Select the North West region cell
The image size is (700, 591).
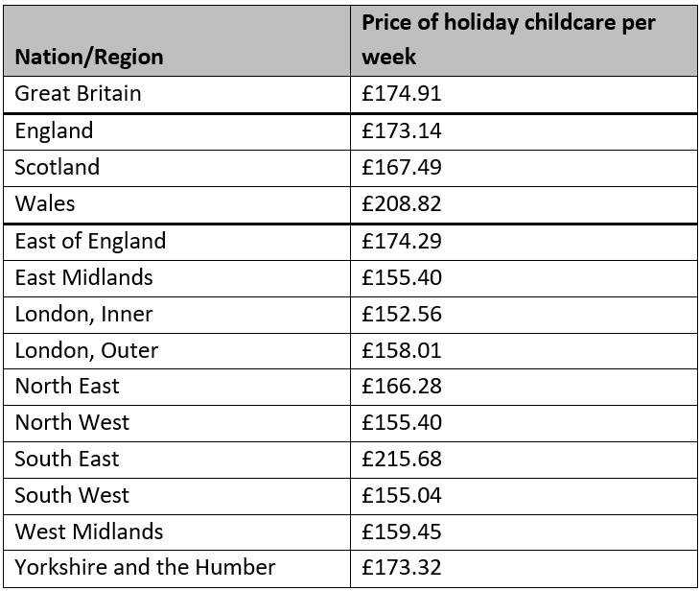tap(176, 423)
